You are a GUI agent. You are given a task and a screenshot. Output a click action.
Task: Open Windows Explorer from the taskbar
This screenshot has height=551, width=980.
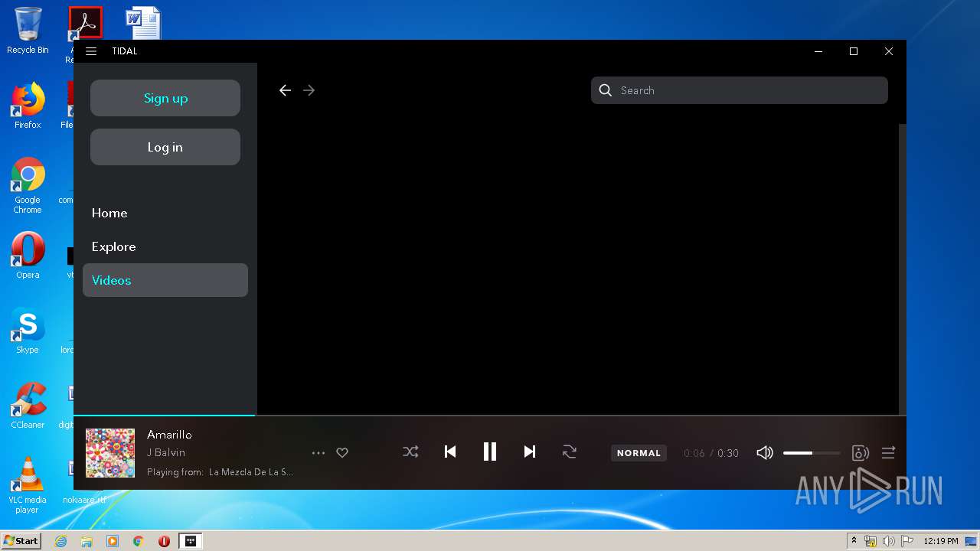[87, 541]
